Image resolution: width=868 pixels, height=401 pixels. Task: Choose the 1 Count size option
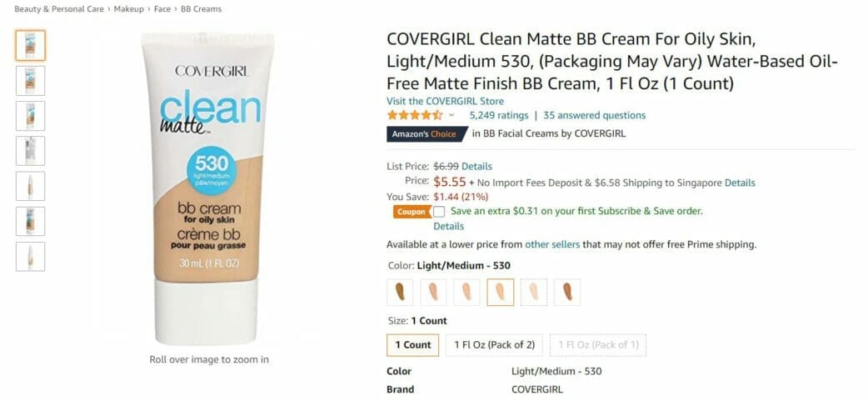coord(413,345)
